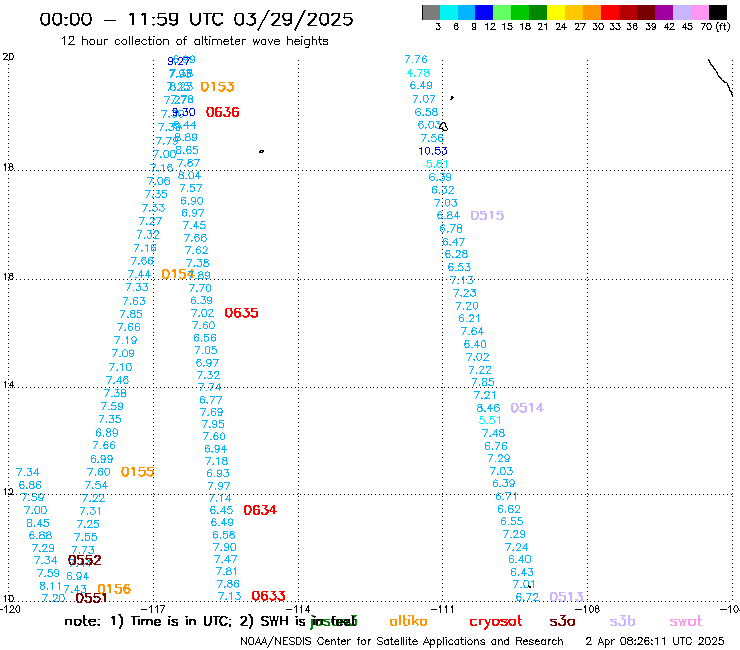Click the -117 longitude axis label

pos(153,609)
